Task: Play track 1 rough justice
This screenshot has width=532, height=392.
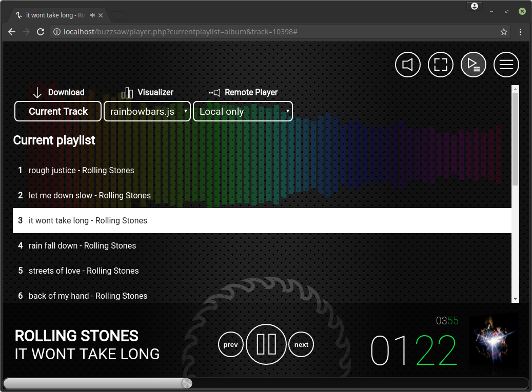Action: 262,170
